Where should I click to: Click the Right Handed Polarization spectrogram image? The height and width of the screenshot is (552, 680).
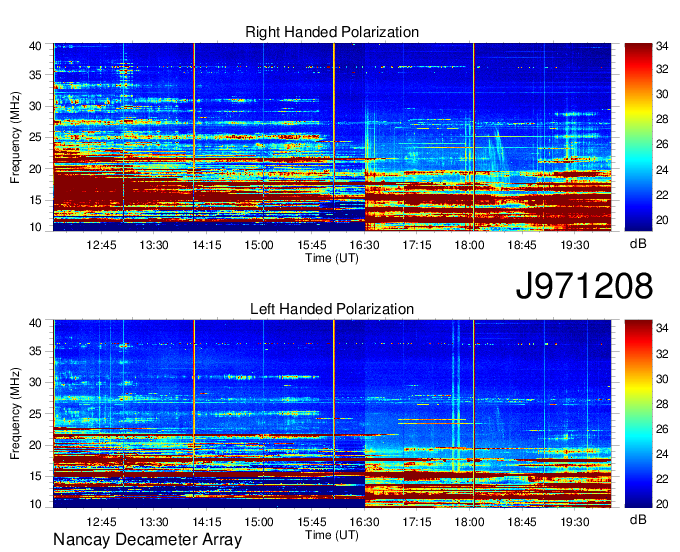pos(332,137)
